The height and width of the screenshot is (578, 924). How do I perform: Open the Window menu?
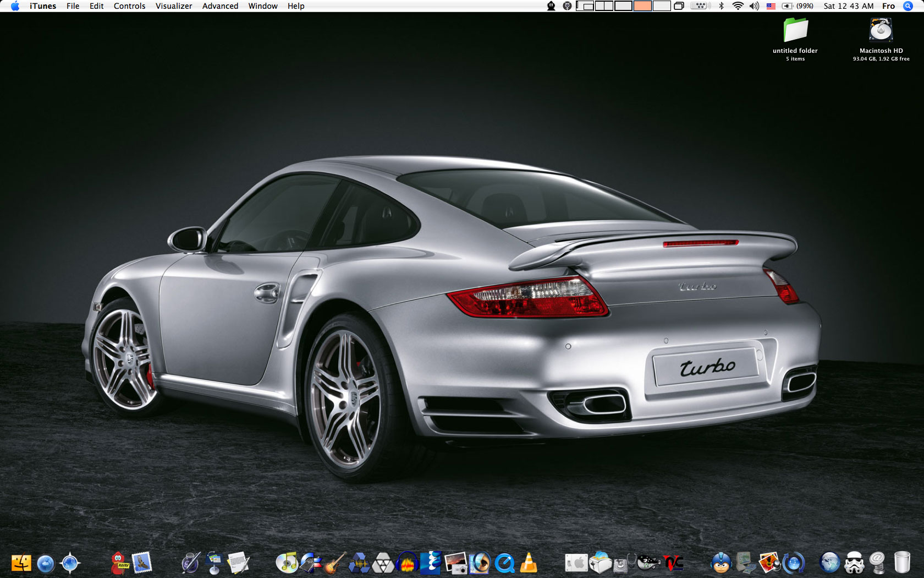tap(263, 6)
